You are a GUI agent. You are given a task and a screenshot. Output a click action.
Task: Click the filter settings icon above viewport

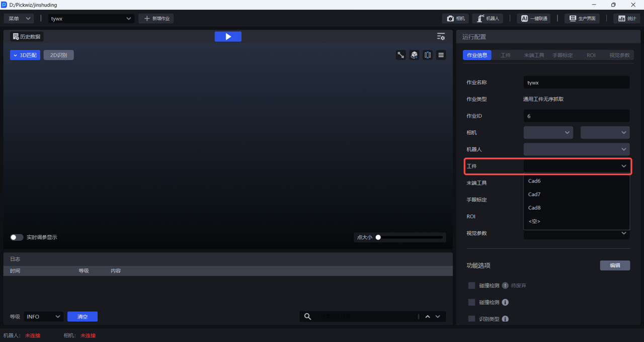(441, 37)
